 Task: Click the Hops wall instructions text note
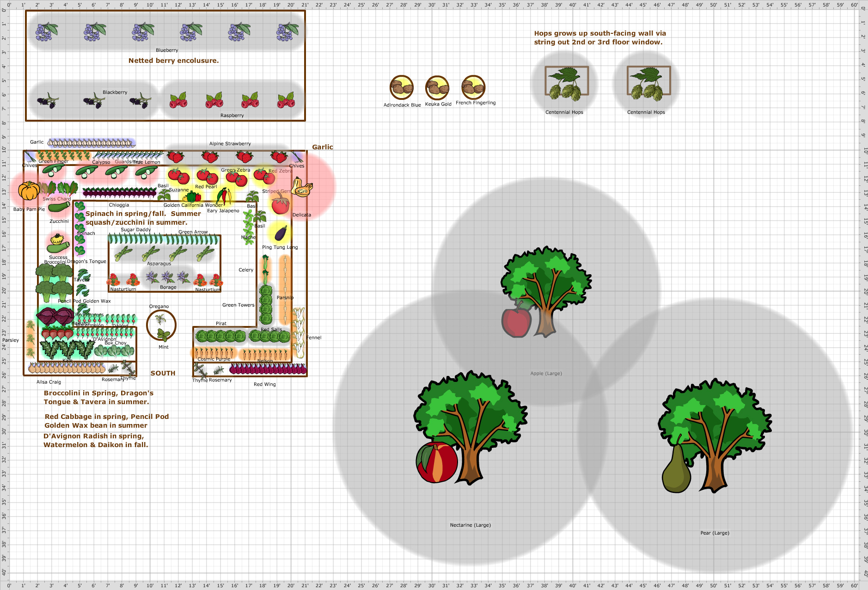pos(600,37)
